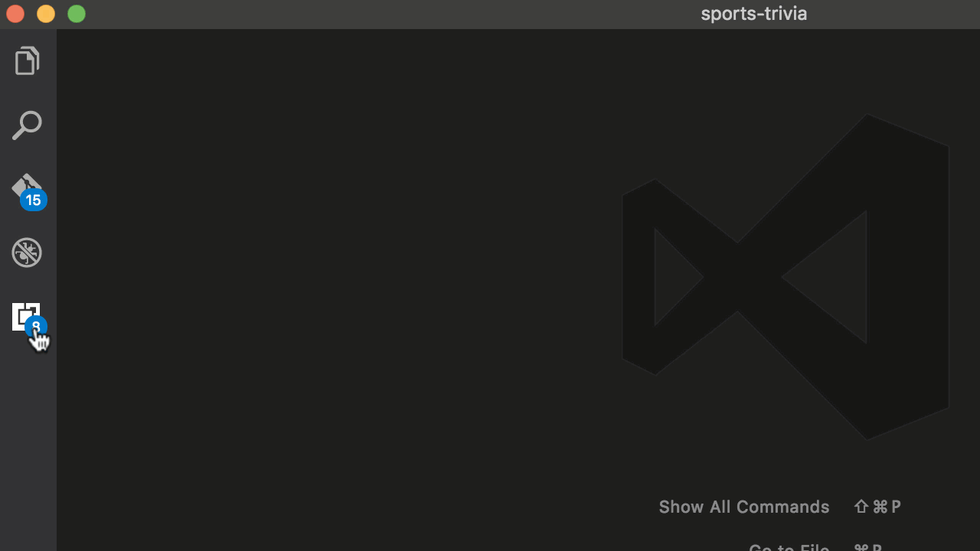Expand the Run and Debug side panel
Viewport: 980px width, 551px height.
(27, 253)
